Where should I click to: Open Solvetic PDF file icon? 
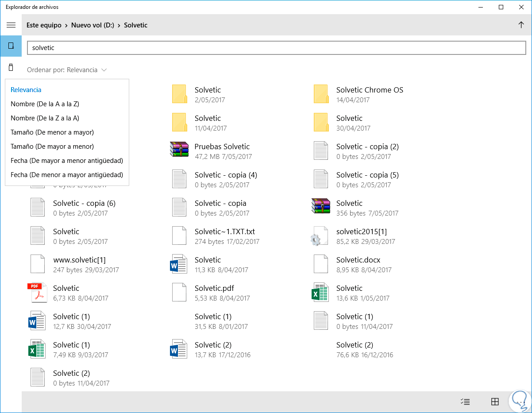pyautogui.click(x=36, y=293)
